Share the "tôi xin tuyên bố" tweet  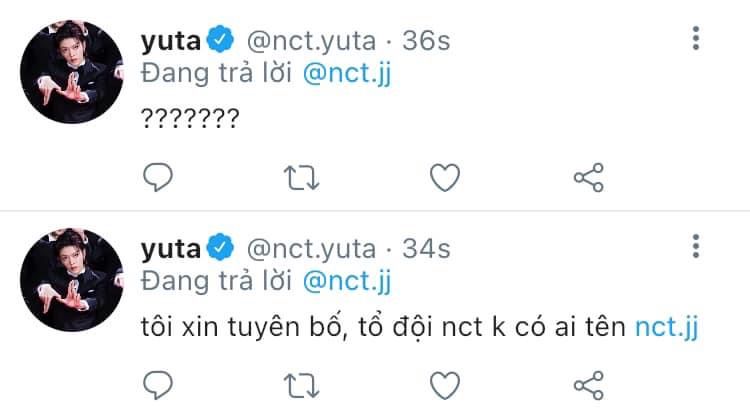587,386
